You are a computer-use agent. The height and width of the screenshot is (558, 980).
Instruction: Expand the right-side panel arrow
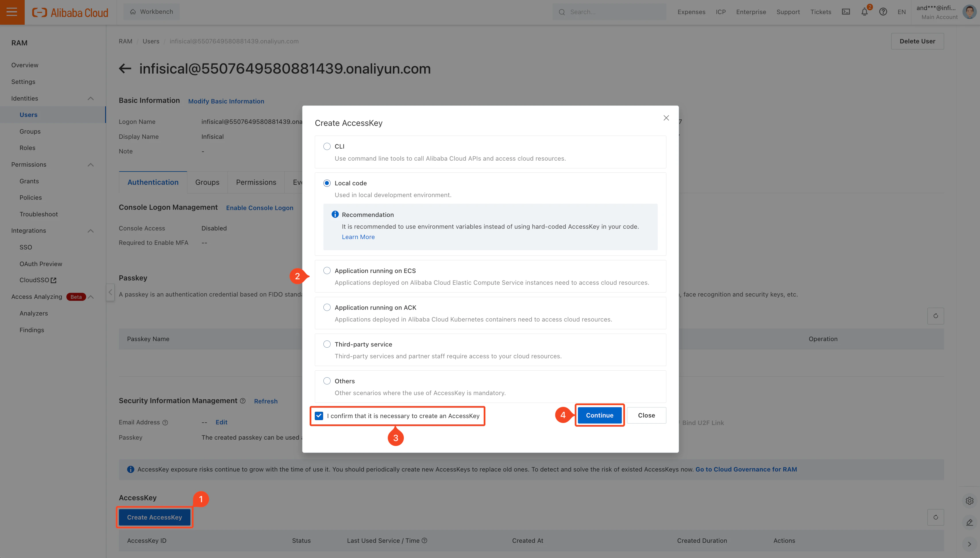pyautogui.click(x=969, y=544)
